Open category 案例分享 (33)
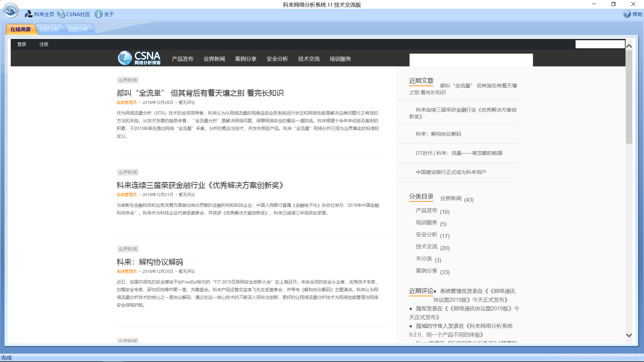644x362 pixels. (x=426, y=271)
